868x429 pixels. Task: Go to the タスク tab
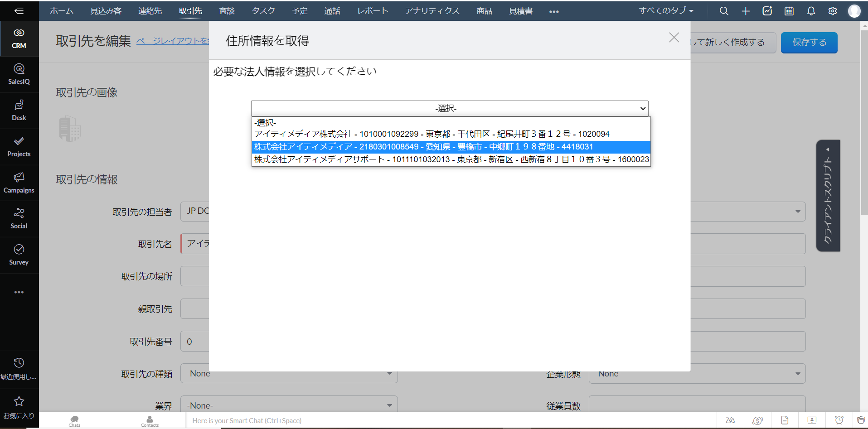263,11
